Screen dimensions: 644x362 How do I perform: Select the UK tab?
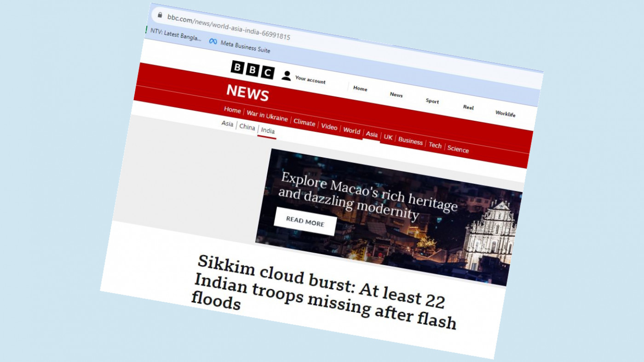click(x=388, y=137)
